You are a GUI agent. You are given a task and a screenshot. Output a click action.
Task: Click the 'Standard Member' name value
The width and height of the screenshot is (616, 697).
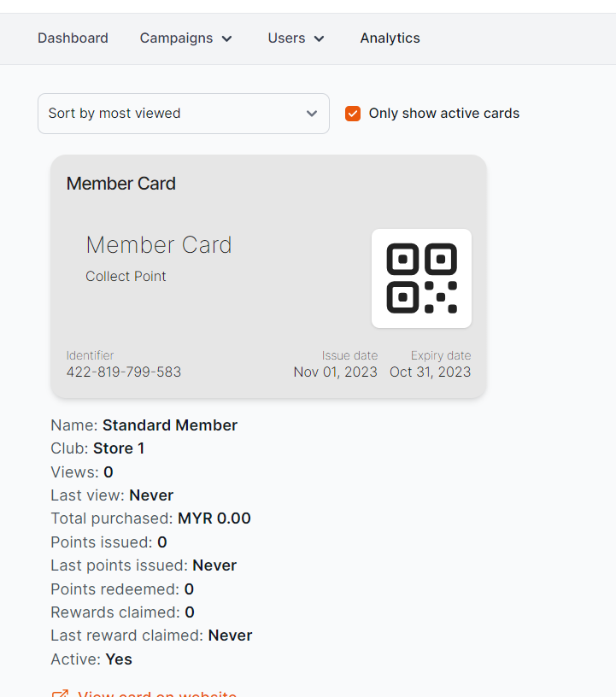click(170, 425)
